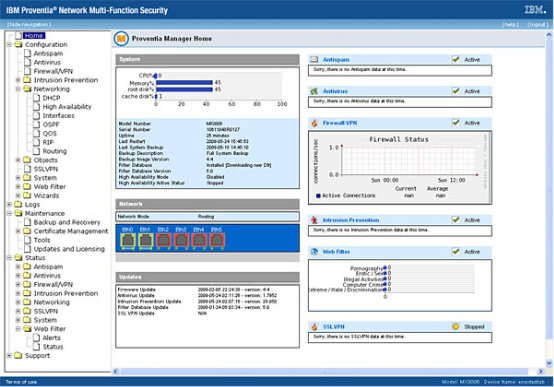The image size is (554, 387).
Task: Expand the Support tree node
Action: (x=10, y=356)
